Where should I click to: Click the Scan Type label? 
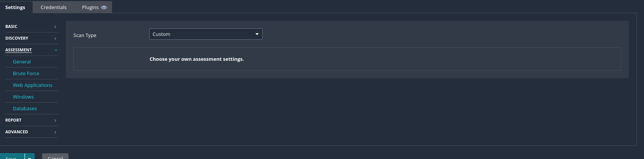(x=85, y=36)
